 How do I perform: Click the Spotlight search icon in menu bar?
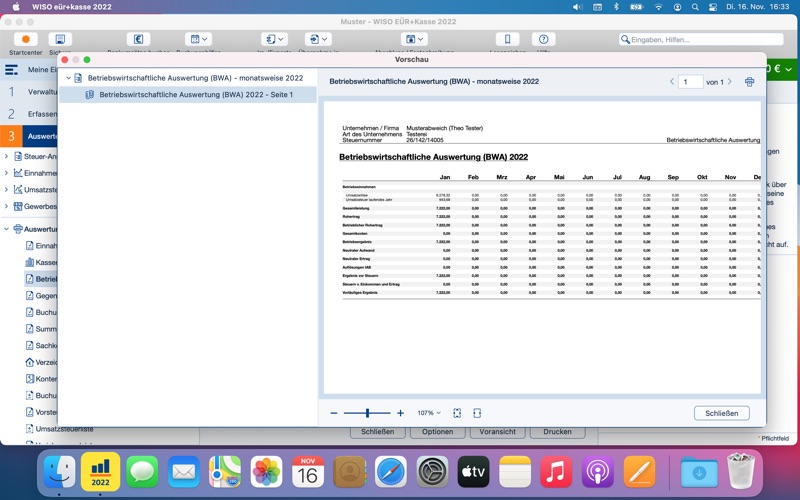[x=695, y=7]
